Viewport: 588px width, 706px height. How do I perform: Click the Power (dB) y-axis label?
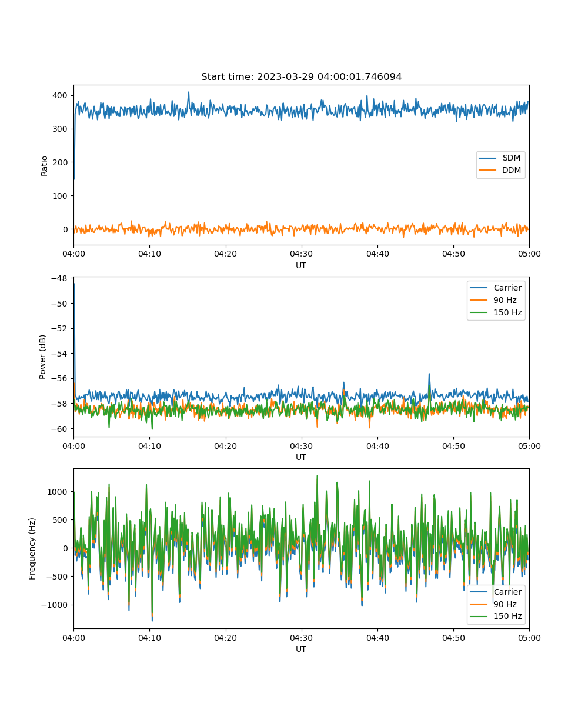pyautogui.click(x=44, y=357)
